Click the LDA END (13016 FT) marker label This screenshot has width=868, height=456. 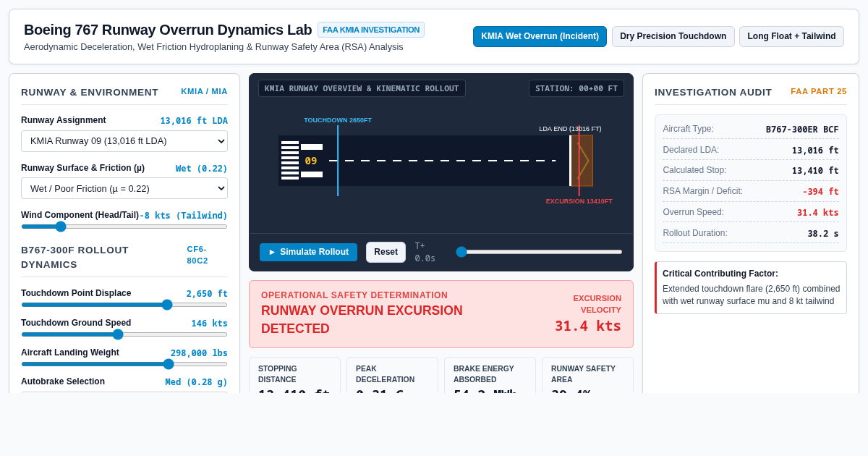tap(570, 129)
